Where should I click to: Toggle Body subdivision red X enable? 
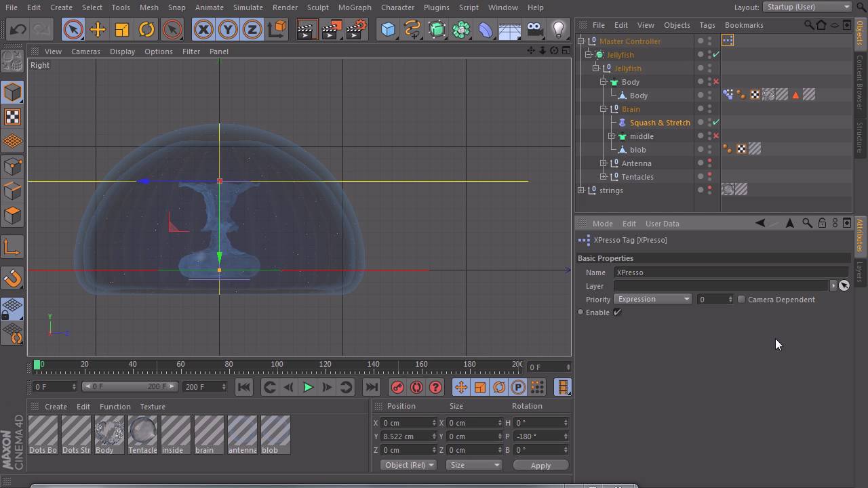[x=716, y=82]
